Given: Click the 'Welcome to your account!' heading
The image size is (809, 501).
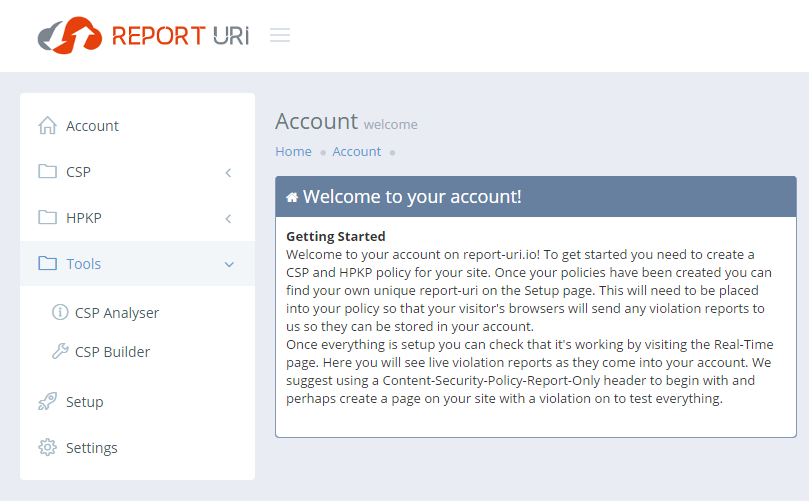Looking at the screenshot, I should point(412,197).
